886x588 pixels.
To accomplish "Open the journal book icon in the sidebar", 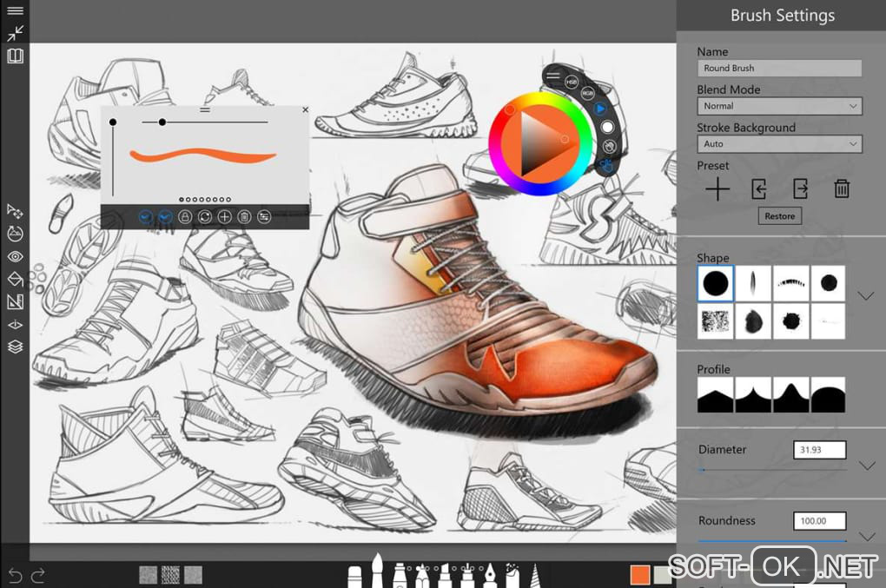I will tap(16, 56).
